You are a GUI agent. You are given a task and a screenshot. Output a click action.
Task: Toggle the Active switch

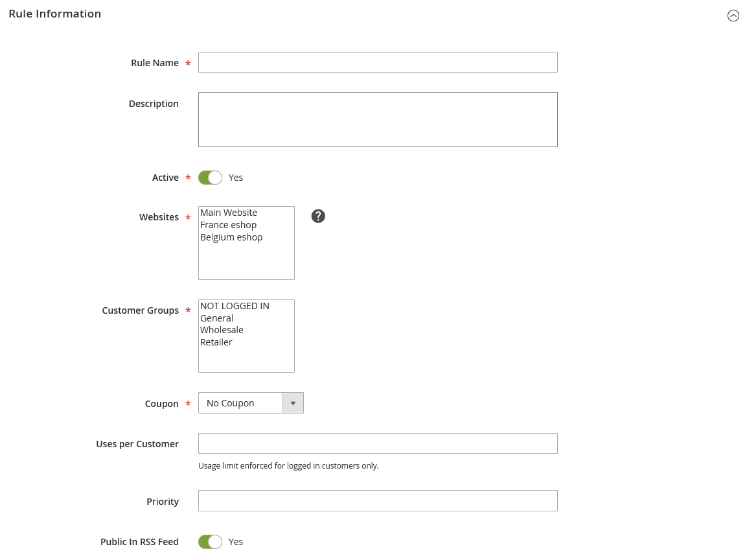coord(210,178)
